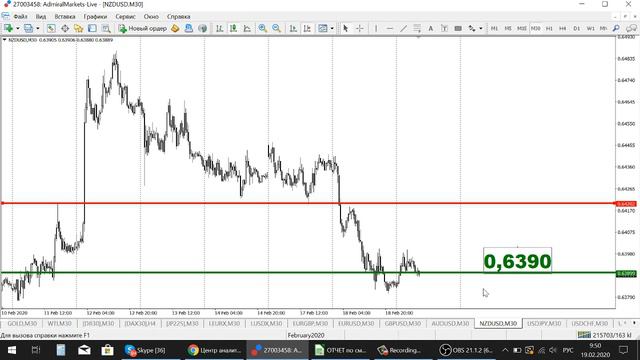Select the M30 timeframe button
640x360 pixels.
[x=536, y=28]
